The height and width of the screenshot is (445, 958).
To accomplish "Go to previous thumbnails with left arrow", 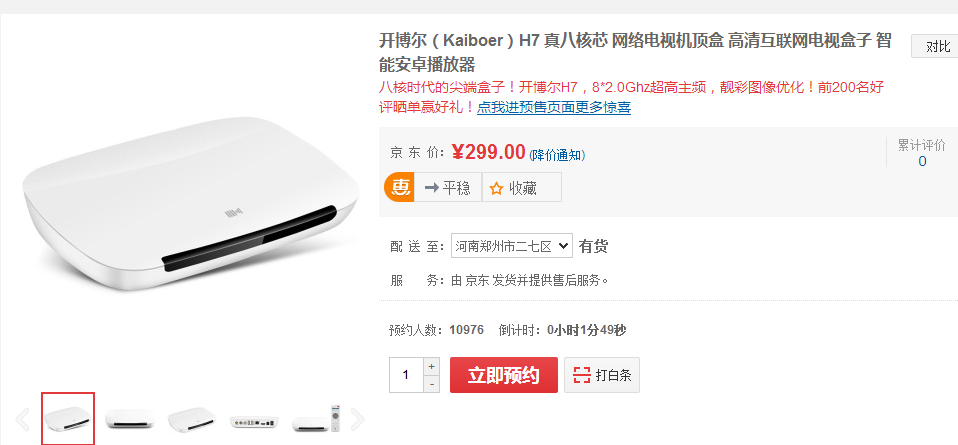I will [x=23, y=419].
